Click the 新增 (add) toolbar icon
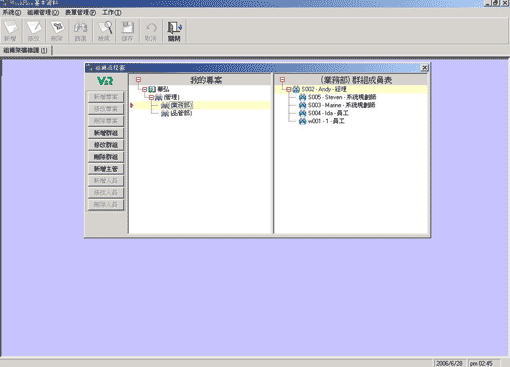Viewport: 510px width, 367px height. click(x=11, y=31)
